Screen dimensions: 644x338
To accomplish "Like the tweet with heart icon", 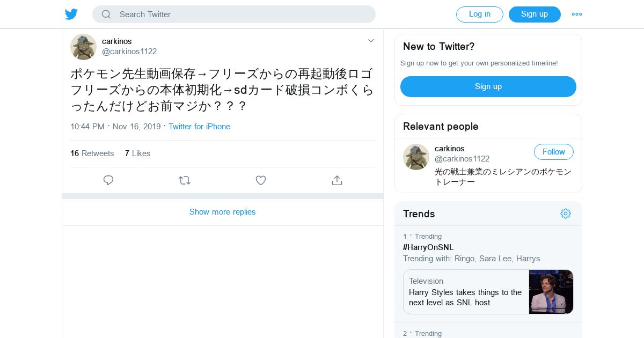I will [261, 180].
